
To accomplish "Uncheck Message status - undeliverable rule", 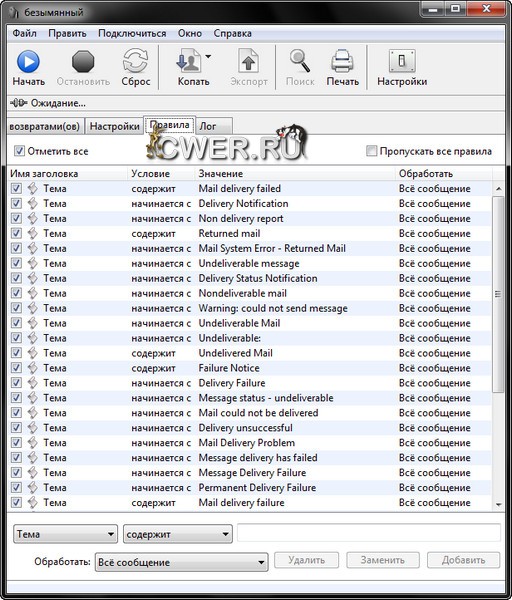I will coord(16,398).
